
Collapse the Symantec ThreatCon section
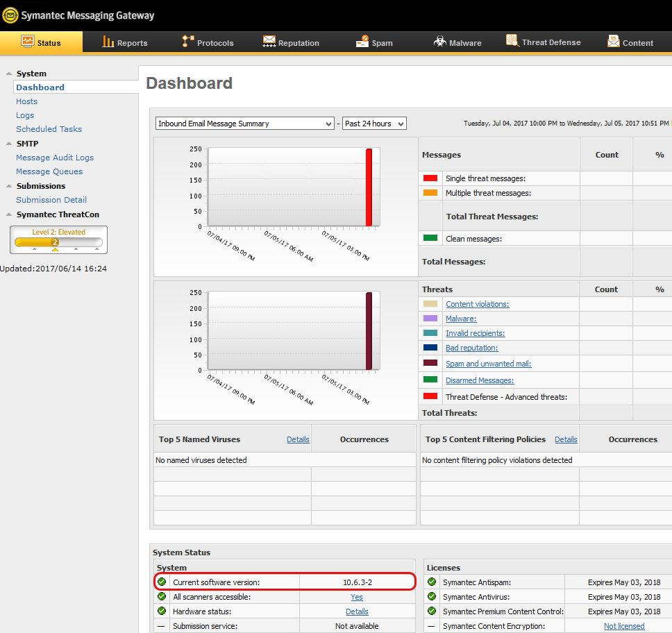(x=10, y=214)
